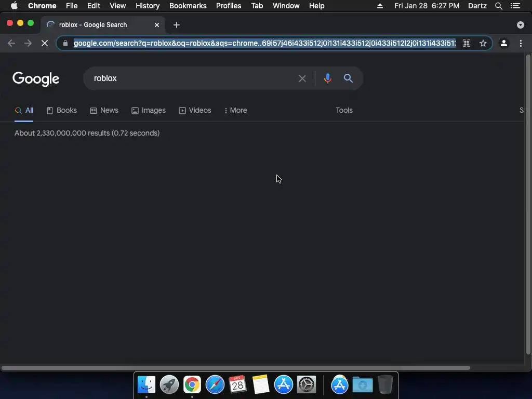Open the Chrome profile avatar button
Image resolution: width=532 pixels, height=399 pixels.
pyautogui.click(x=504, y=43)
